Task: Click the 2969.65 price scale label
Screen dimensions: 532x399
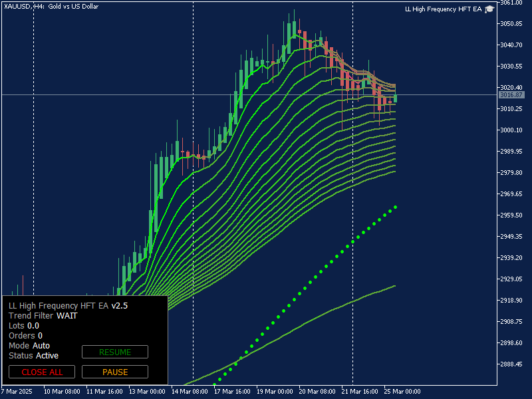Action: [x=511, y=194]
